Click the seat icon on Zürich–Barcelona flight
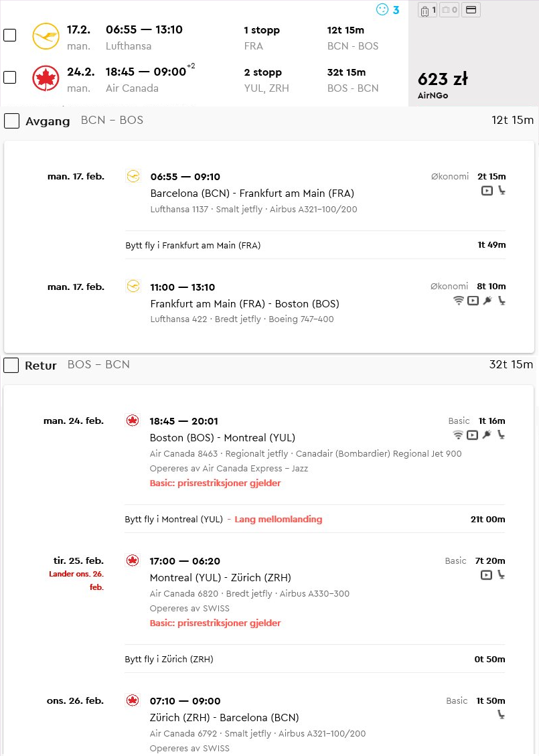Image resolution: width=539 pixels, height=756 pixels. pos(502,714)
